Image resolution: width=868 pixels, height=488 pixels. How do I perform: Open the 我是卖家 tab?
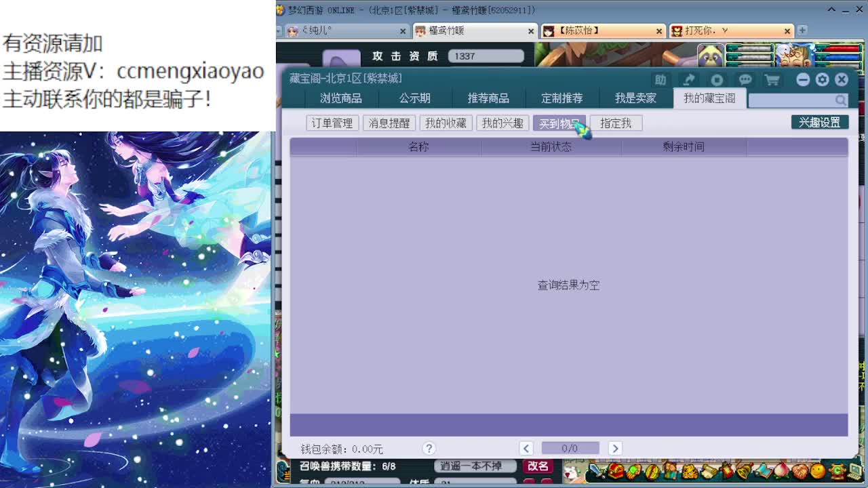point(635,98)
